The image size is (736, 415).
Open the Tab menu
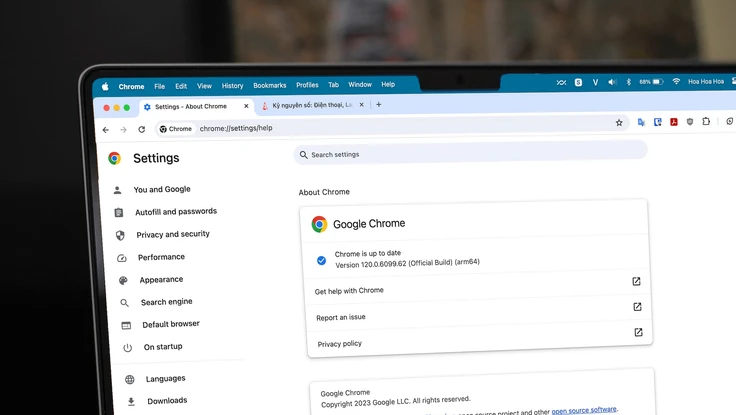point(333,85)
